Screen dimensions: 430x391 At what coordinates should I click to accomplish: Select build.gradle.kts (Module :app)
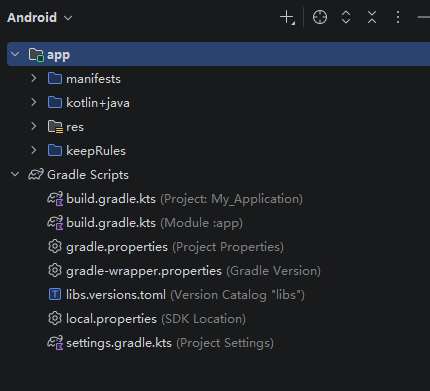click(x=154, y=223)
